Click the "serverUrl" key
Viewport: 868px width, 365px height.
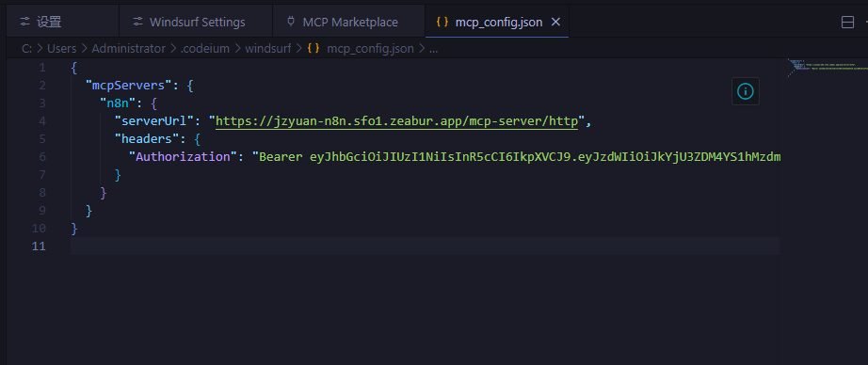154,121
